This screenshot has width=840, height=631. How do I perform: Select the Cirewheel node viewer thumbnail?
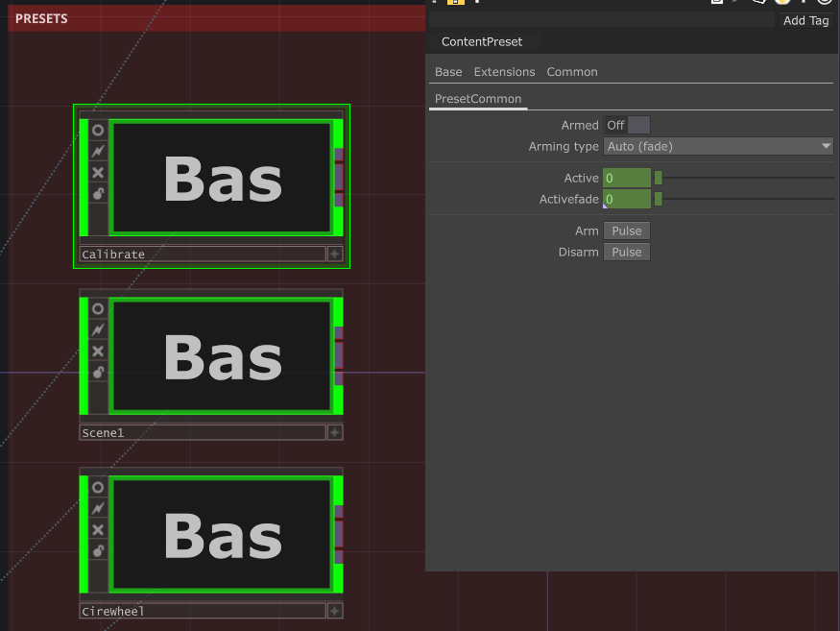222,535
